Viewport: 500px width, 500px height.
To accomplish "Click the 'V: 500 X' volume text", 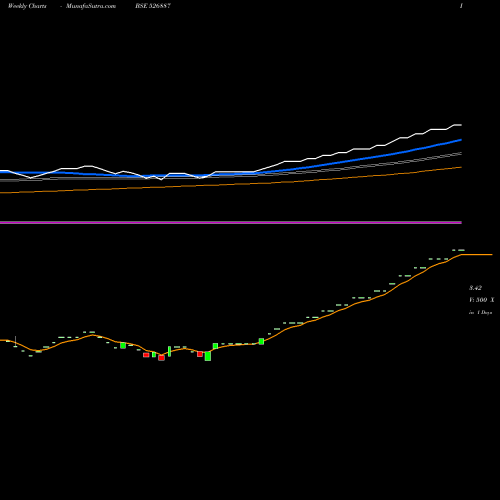I will [x=482, y=300].
